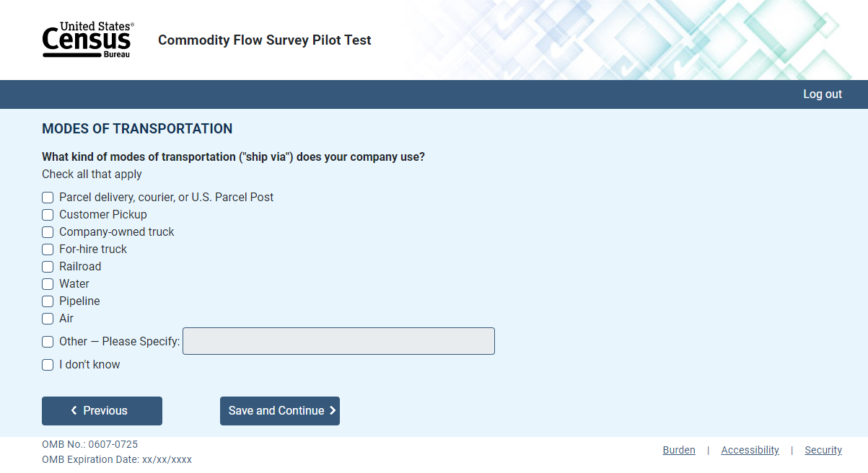
Task: Follow the Security footer link
Action: tap(823, 450)
